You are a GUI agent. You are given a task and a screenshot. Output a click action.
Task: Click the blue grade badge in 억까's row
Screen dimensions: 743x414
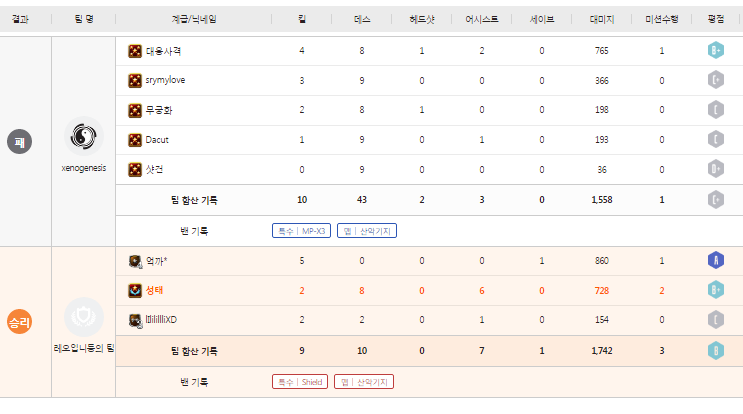pyautogui.click(x=715, y=261)
